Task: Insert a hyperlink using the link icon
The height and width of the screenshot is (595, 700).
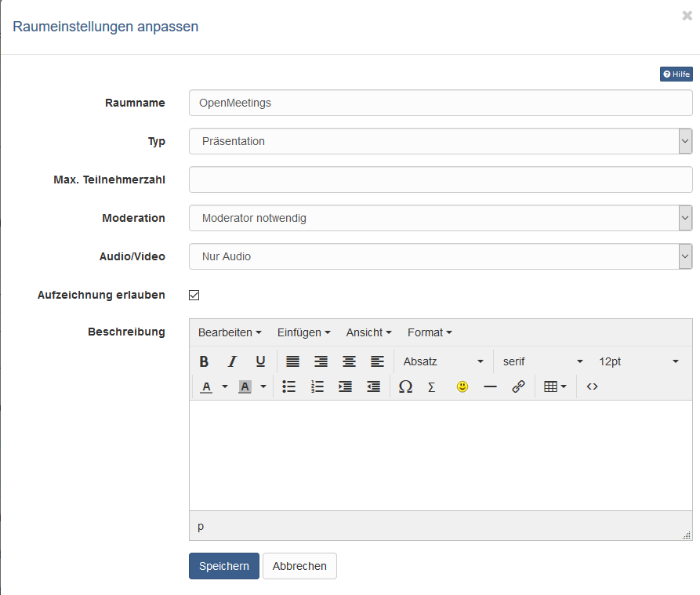Action: tap(518, 386)
